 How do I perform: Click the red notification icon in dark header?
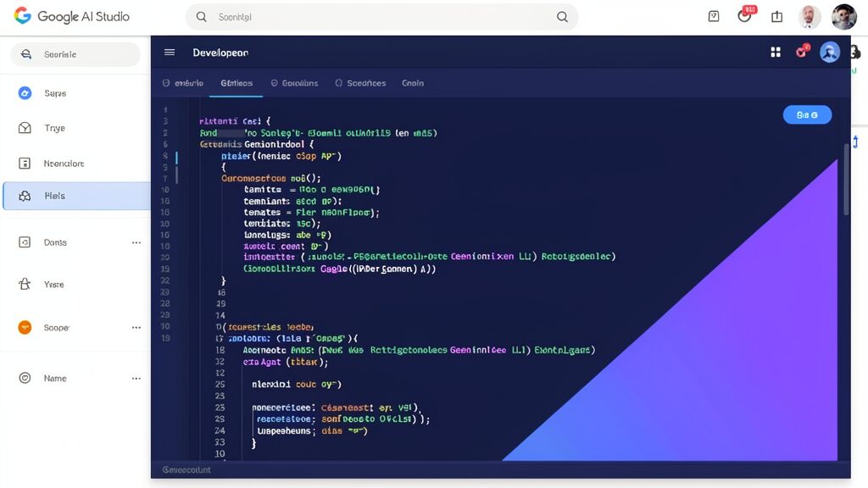[802, 52]
